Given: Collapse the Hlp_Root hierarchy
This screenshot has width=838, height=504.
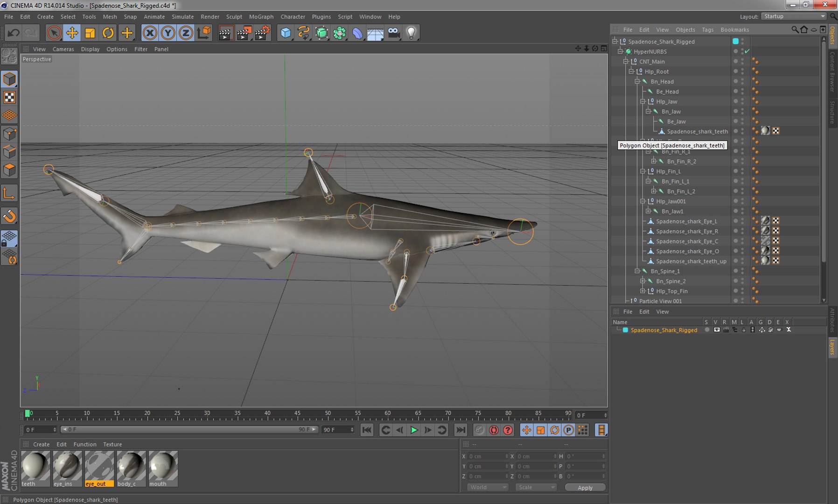Looking at the screenshot, I should click(631, 71).
